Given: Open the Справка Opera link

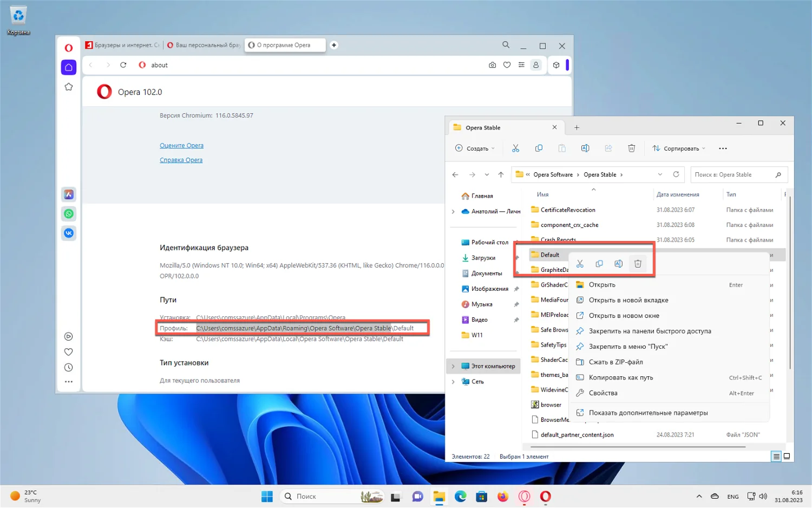Looking at the screenshot, I should [x=181, y=160].
